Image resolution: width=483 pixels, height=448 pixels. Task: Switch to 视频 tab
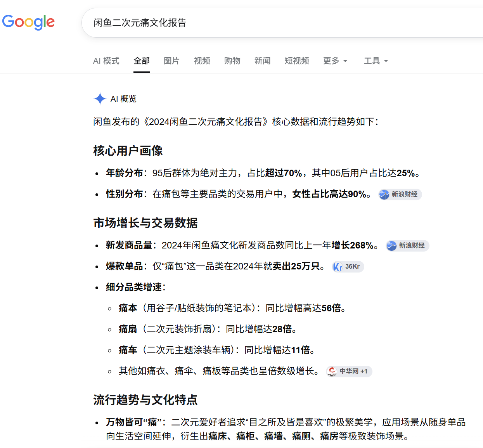[x=202, y=61]
